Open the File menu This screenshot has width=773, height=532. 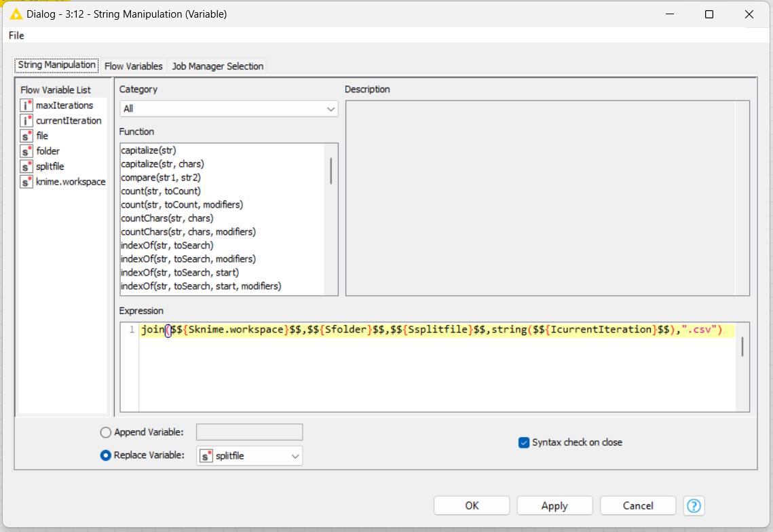16,35
